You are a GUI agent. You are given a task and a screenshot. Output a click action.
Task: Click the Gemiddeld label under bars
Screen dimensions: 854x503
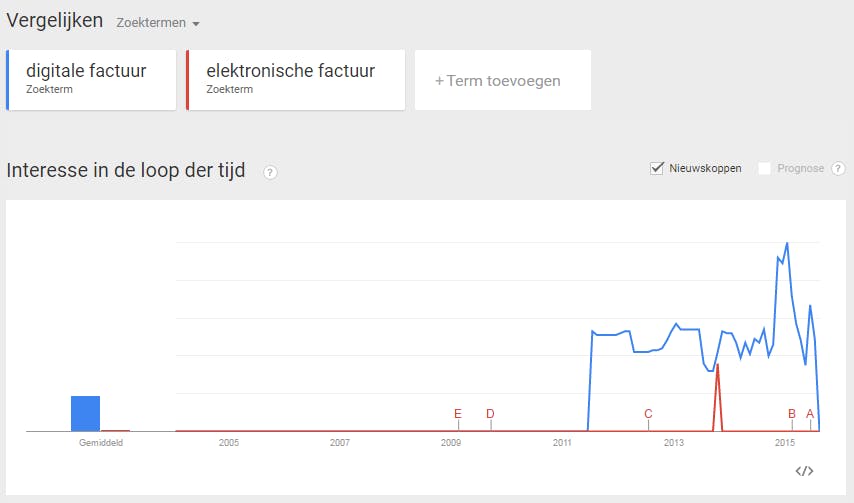click(100, 442)
